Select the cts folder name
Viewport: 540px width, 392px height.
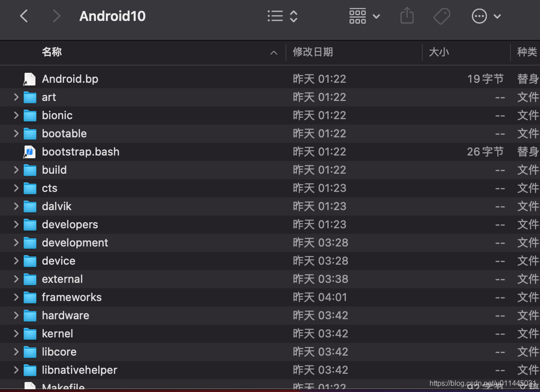click(50, 188)
